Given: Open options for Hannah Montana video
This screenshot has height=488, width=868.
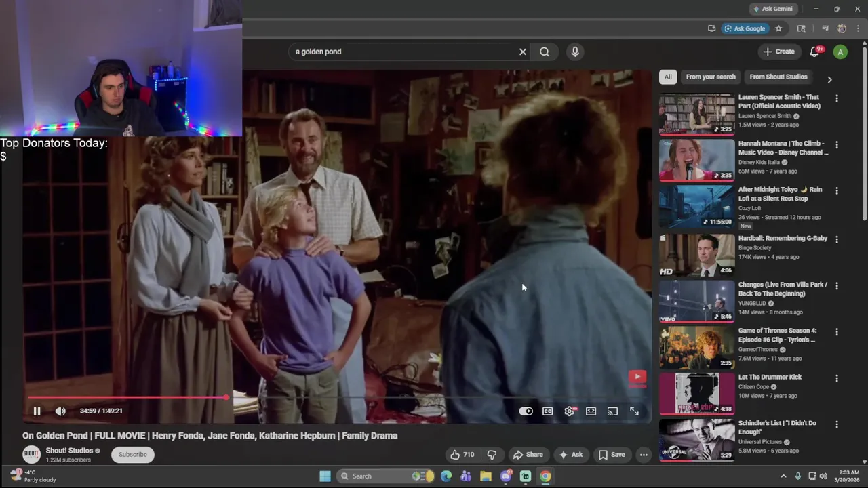Looking at the screenshot, I should (836, 144).
